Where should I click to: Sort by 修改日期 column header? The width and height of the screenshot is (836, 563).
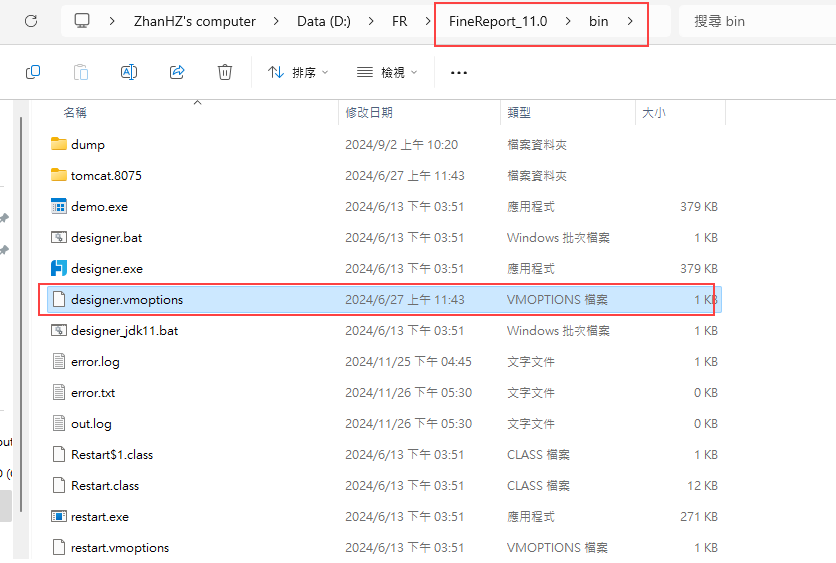(369, 112)
